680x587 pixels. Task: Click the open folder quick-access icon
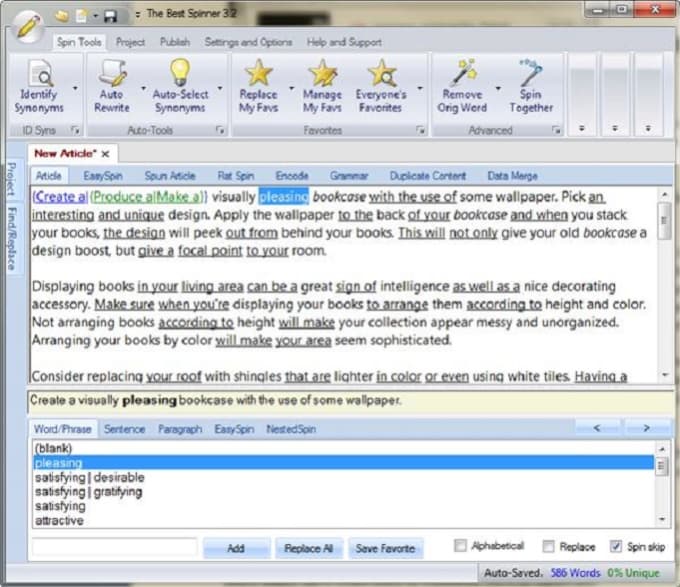pyautogui.click(x=62, y=16)
